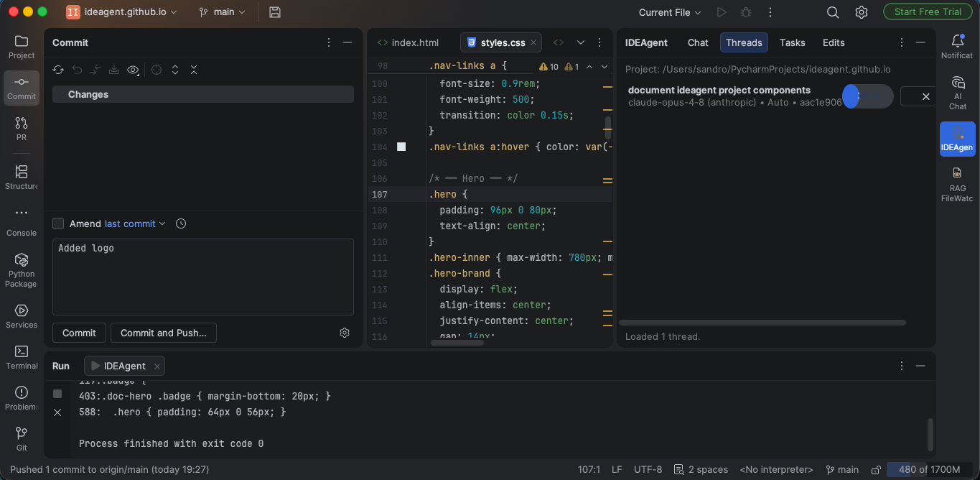The width and height of the screenshot is (980, 480).
Task: Open Search Everywhere magnifier icon
Action: click(x=833, y=12)
